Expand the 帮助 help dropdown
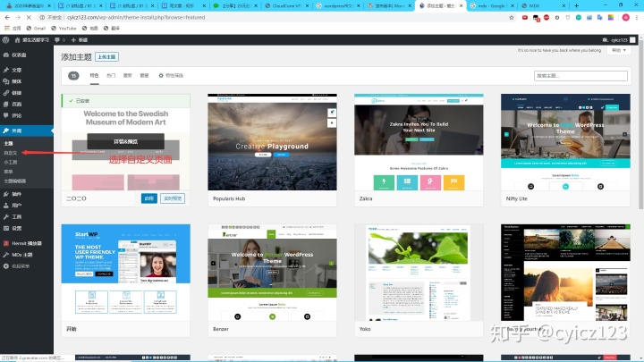This screenshot has height=362, width=644. [619, 51]
